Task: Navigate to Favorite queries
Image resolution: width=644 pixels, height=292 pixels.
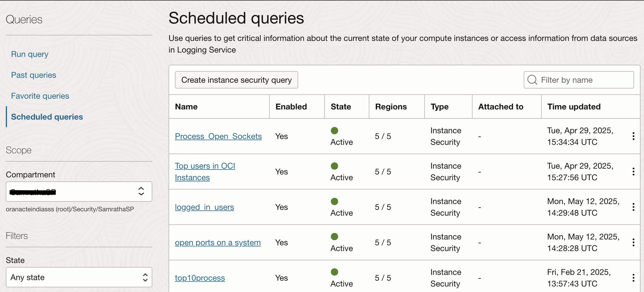Action: coord(40,96)
